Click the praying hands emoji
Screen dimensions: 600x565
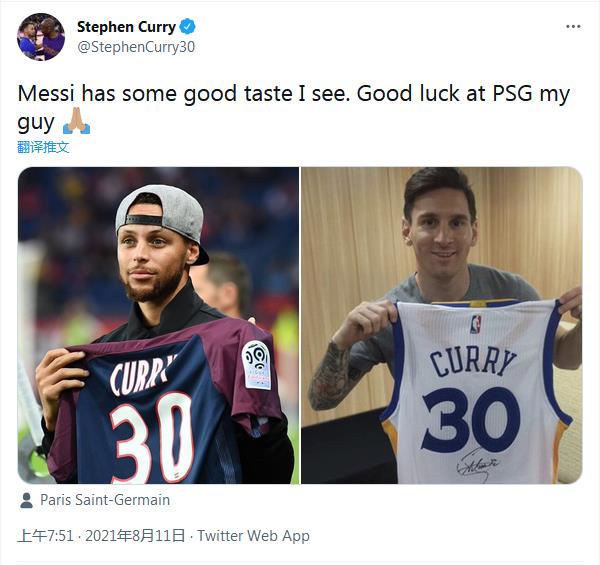tap(76, 123)
